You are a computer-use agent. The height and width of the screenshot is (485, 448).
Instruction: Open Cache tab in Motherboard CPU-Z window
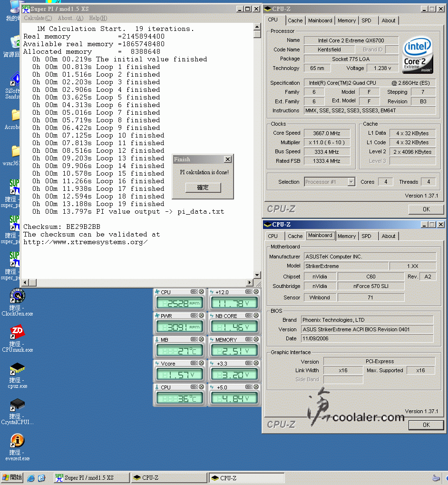click(295, 236)
